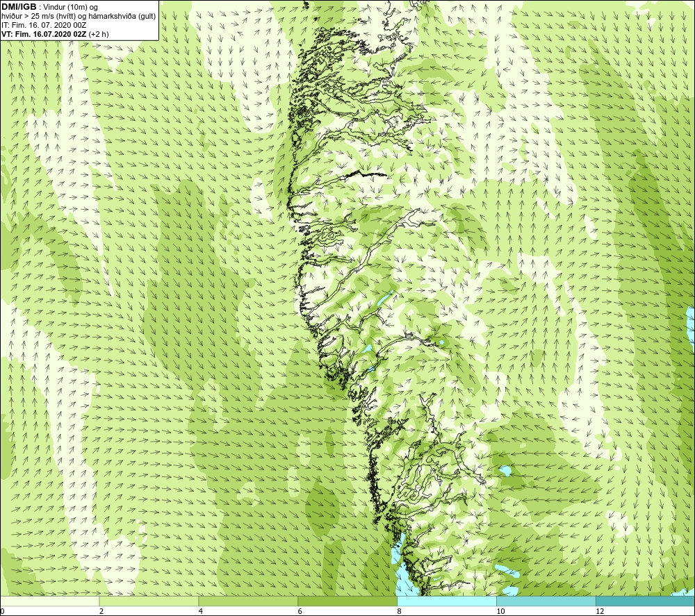The image size is (695, 616).
Task: Click the scale label '6'
Action: [300, 611]
